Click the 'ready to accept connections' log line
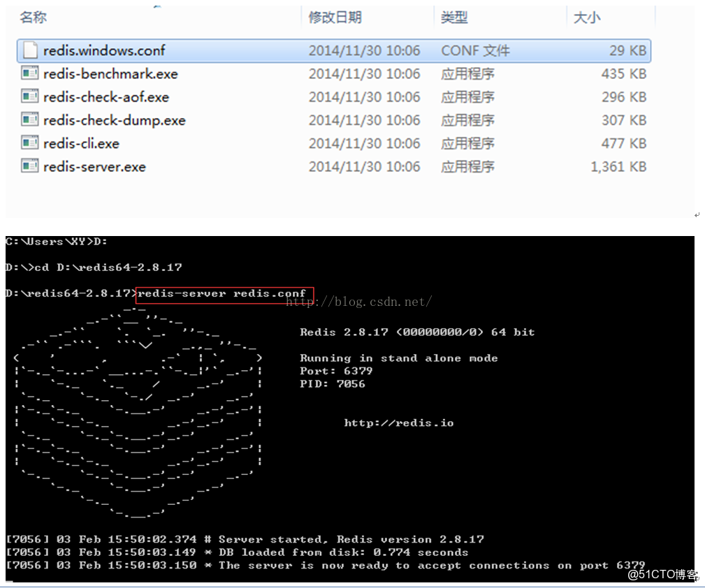This screenshot has width=705, height=588. point(326,566)
